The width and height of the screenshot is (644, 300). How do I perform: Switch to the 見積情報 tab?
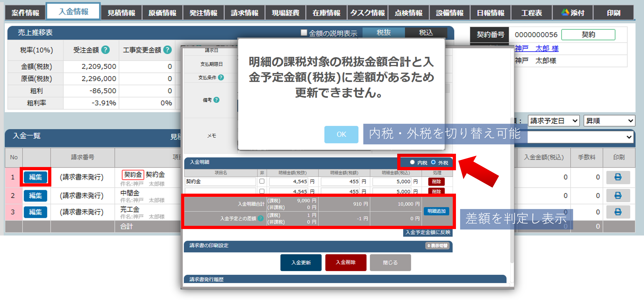click(x=121, y=13)
